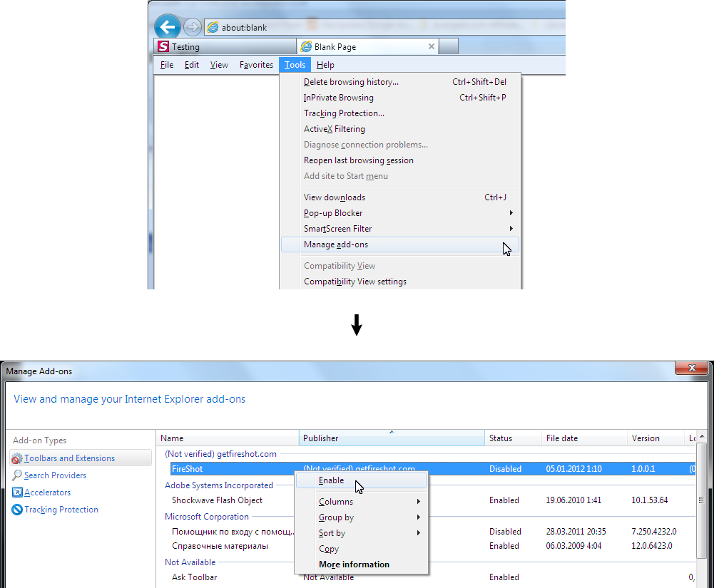
Task: Click the IE Forward arrow button
Action: click(x=192, y=27)
